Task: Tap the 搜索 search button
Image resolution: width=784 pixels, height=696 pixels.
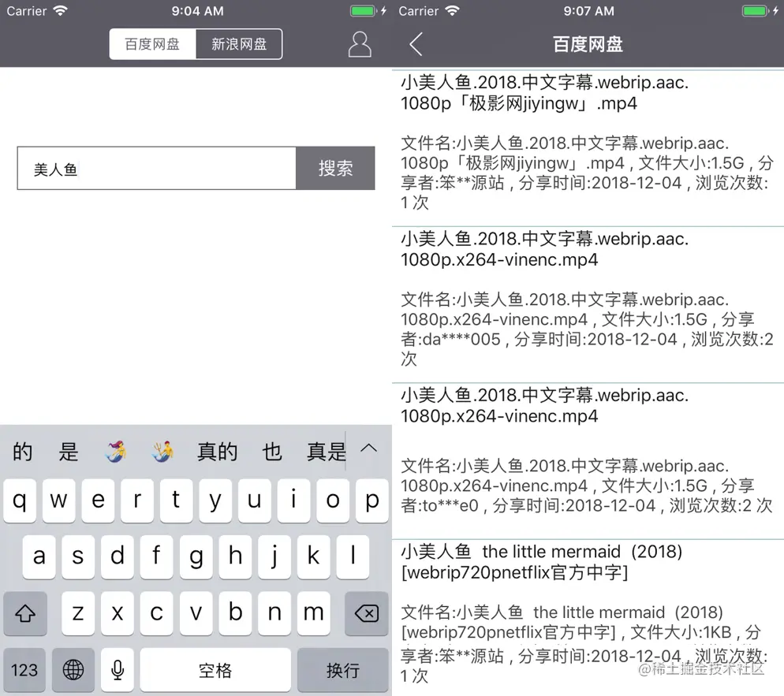Action: [x=335, y=168]
